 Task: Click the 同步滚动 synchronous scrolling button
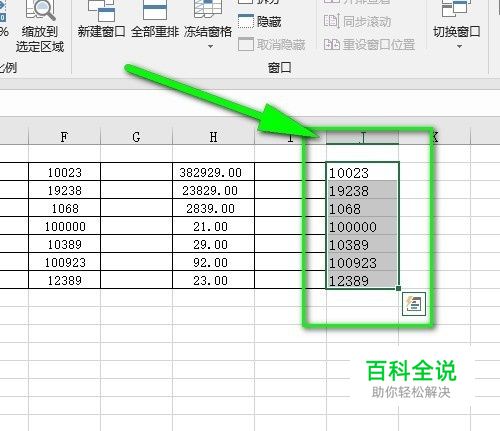[357, 22]
